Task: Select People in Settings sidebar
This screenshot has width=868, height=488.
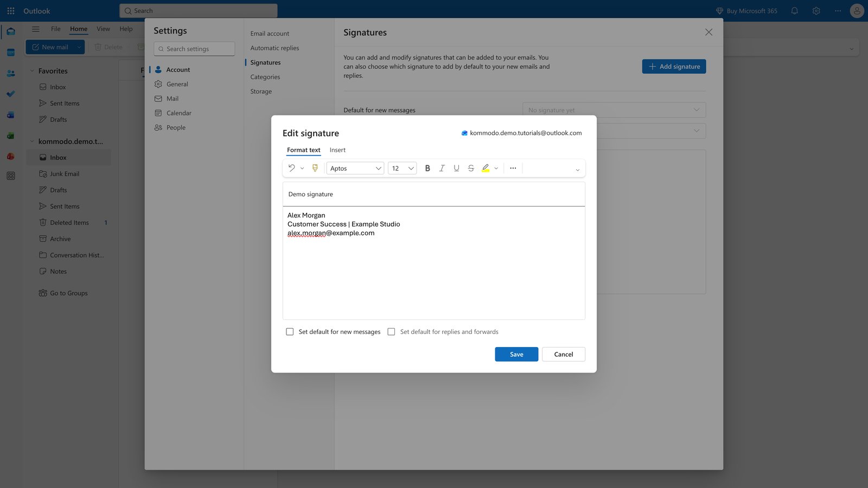Action: click(x=176, y=127)
